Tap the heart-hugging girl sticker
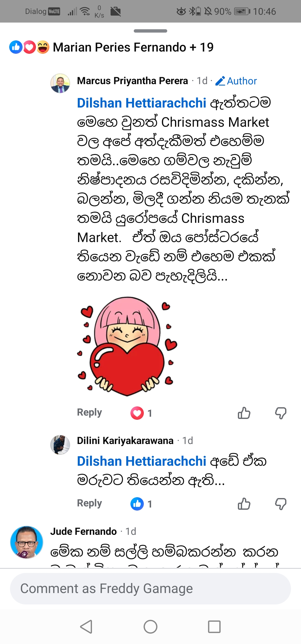Screen dimensions: 301x644 point(127,346)
